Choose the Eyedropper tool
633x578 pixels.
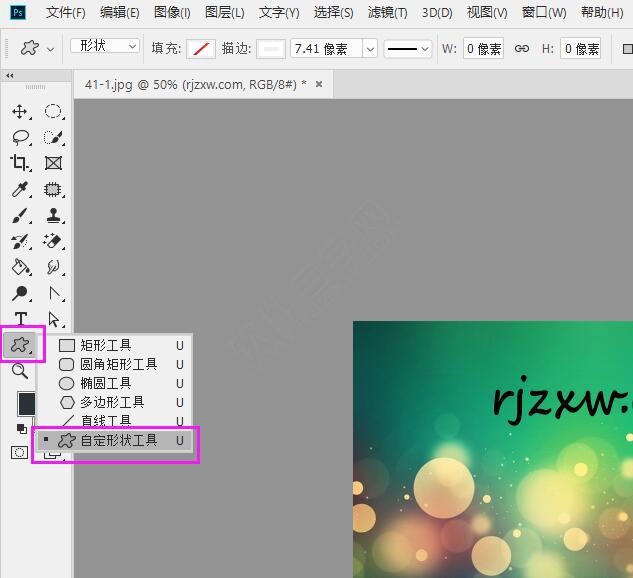click(20, 190)
